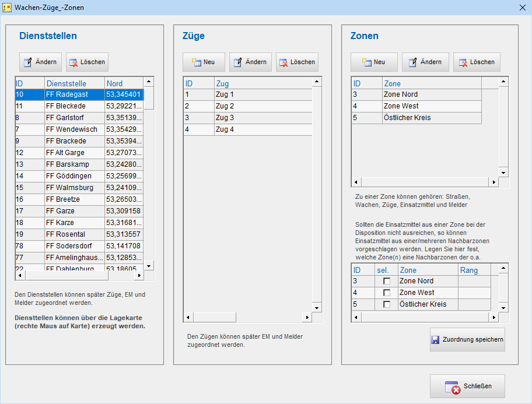Select FF Bleckede row
Screen dimensions: 532x404
[73, 106]
